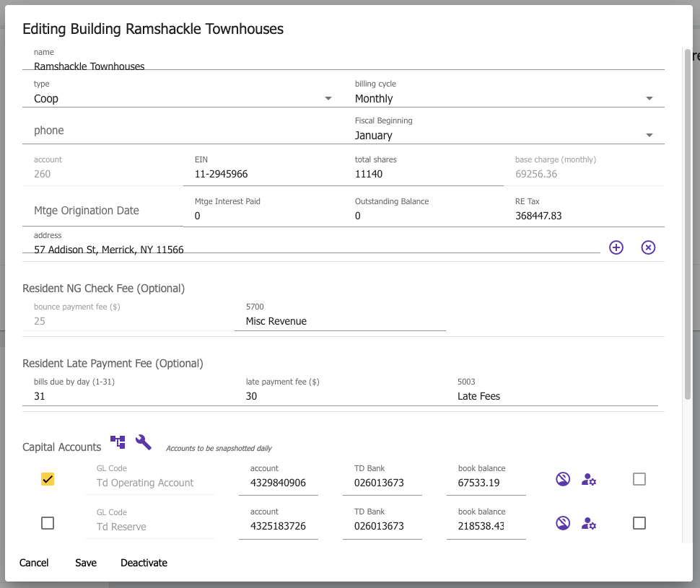Click book balance field 67533.19
The width and height of the screenshot is (700, 588).
pos(486,478)
